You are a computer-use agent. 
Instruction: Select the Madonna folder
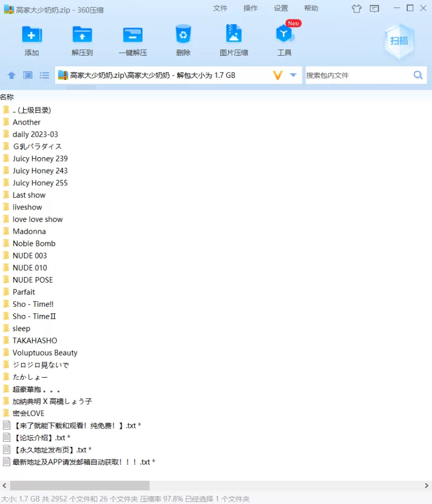click(x=29, y=231)
